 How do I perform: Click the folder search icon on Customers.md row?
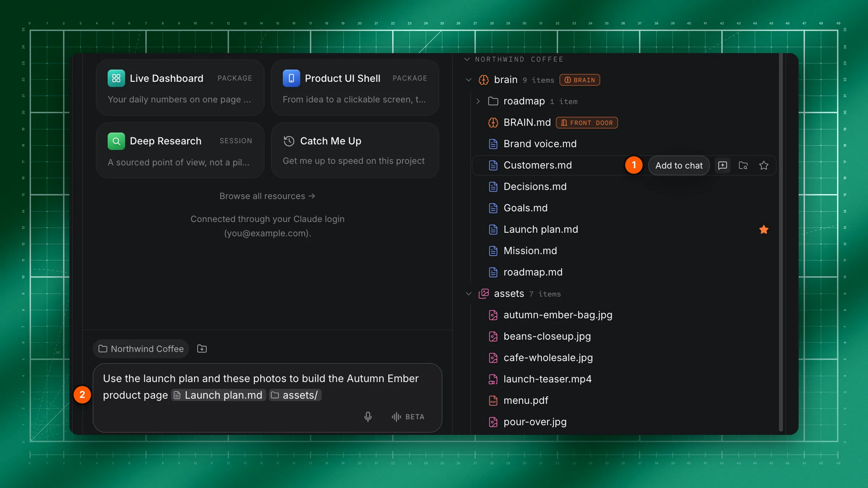pos(743,166)
